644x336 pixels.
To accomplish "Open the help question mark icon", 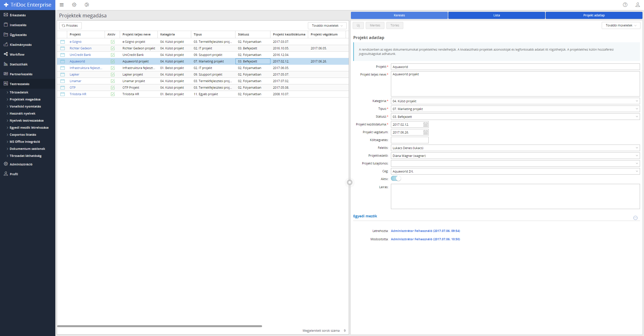I will point(625,5).
